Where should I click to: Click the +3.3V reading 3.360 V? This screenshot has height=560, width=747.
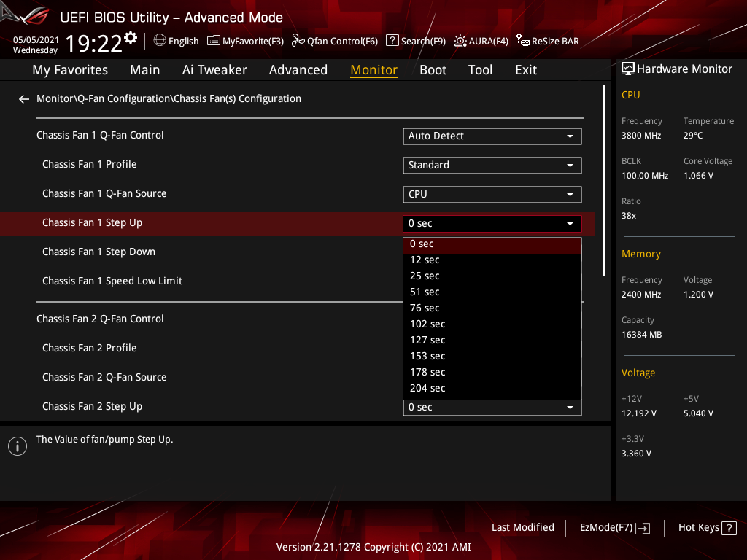(x=636, y=454)
